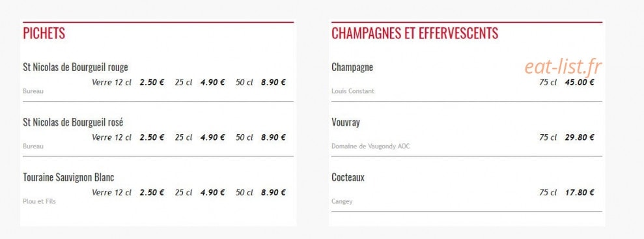Click the Cocteaux item title

tap(348, 178)
